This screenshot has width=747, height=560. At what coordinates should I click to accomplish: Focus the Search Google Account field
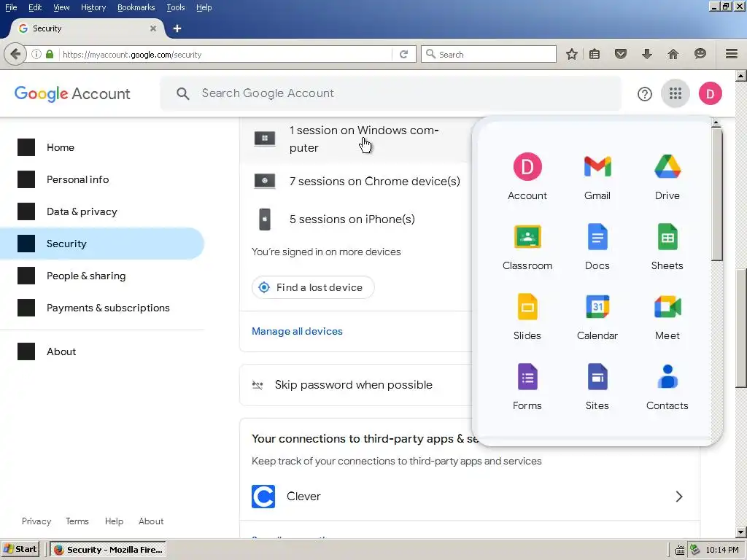(x=391, y=93)
